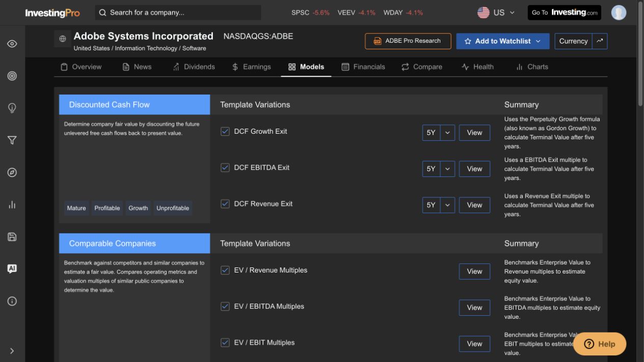644x362 pixels.
Task: Click the InvestingPro logo
Action: [x=52, y=13]
